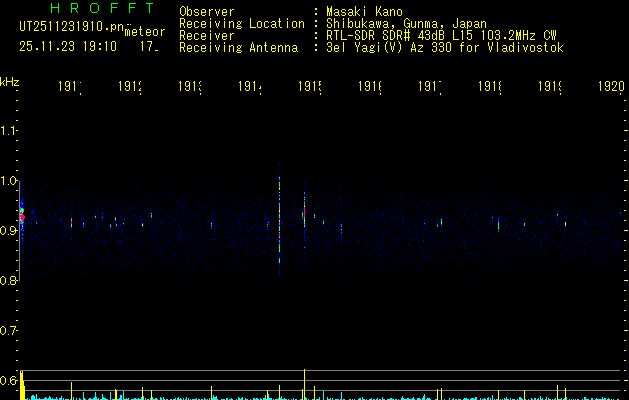
Task: Click the 0.6 frequency axis label
Action: (x=8, y=380)
